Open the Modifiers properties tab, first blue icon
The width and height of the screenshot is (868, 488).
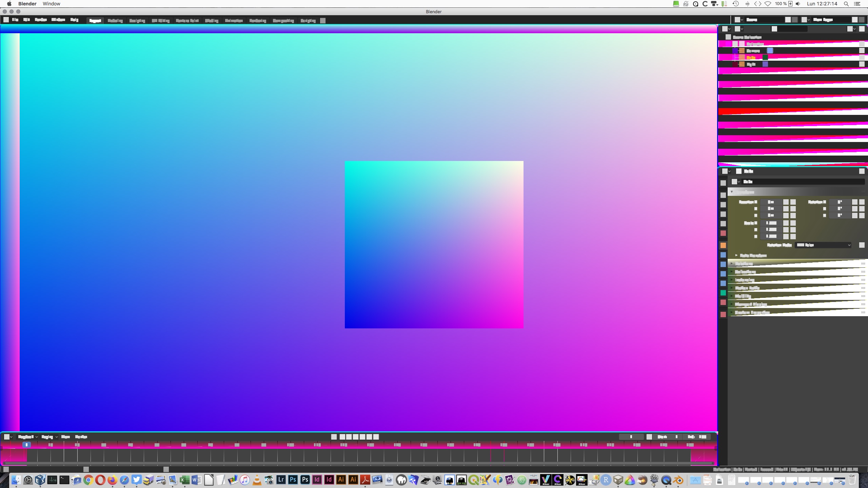pos(723,255)
